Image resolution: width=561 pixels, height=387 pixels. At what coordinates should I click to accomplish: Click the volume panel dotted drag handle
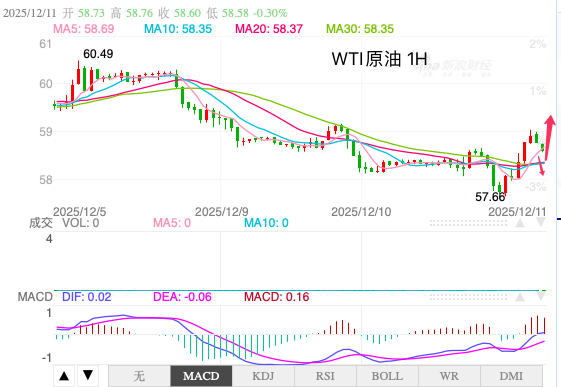[468, 223]
